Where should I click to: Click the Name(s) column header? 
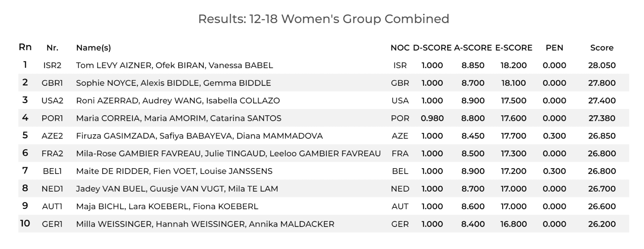point(93,48)
